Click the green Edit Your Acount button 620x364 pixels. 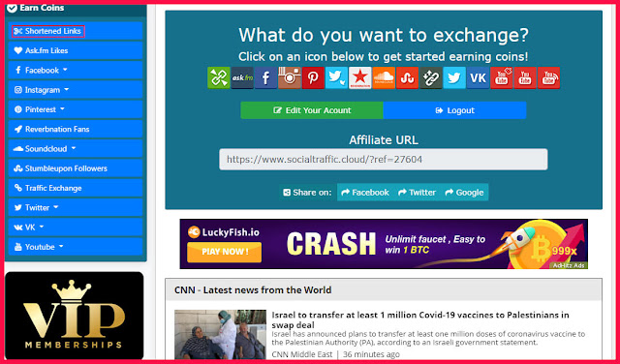(312, 110)
